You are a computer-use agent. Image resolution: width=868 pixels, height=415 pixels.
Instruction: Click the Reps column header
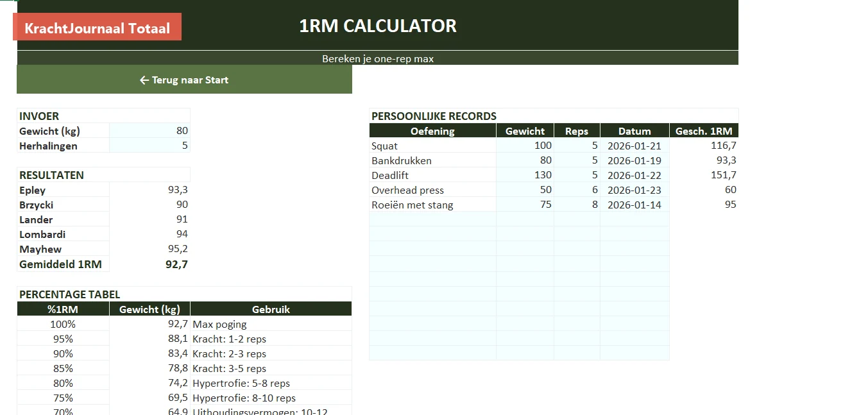click(x=577, y=131)
